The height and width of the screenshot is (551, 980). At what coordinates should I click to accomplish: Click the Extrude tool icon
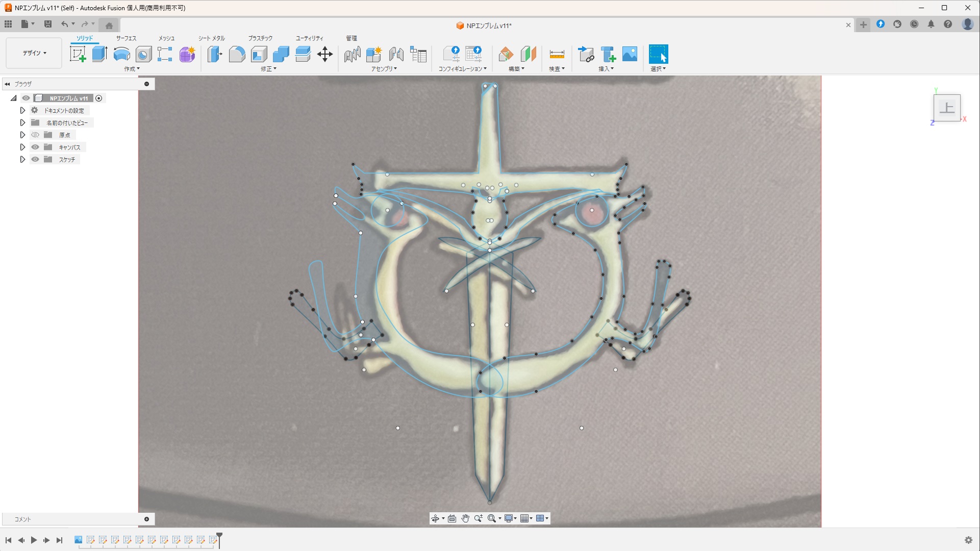pos(99,54)
